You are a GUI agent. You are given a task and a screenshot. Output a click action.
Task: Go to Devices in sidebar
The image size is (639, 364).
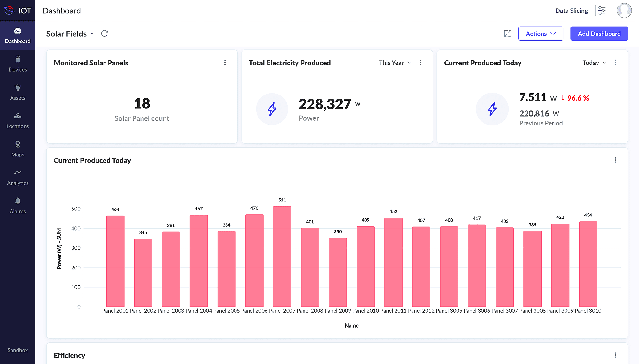tap(18, 64)
